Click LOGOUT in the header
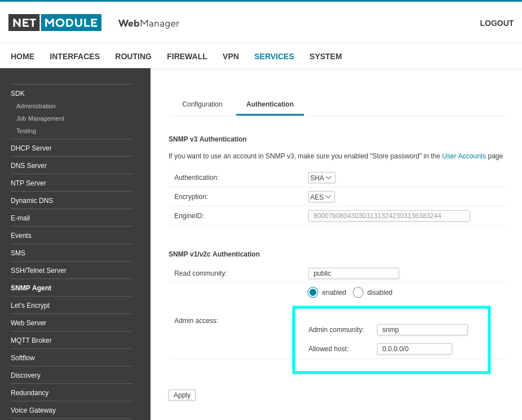Image resolution: width=522 pixels, height=420 pixels. point(497,23)
